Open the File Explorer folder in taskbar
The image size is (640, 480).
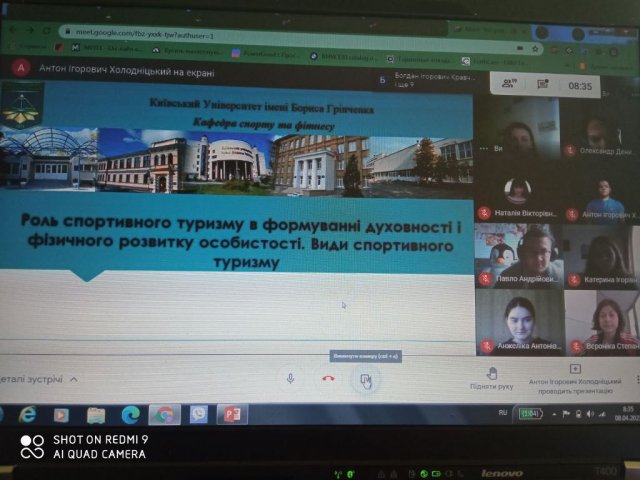click(x=96, y=413)
